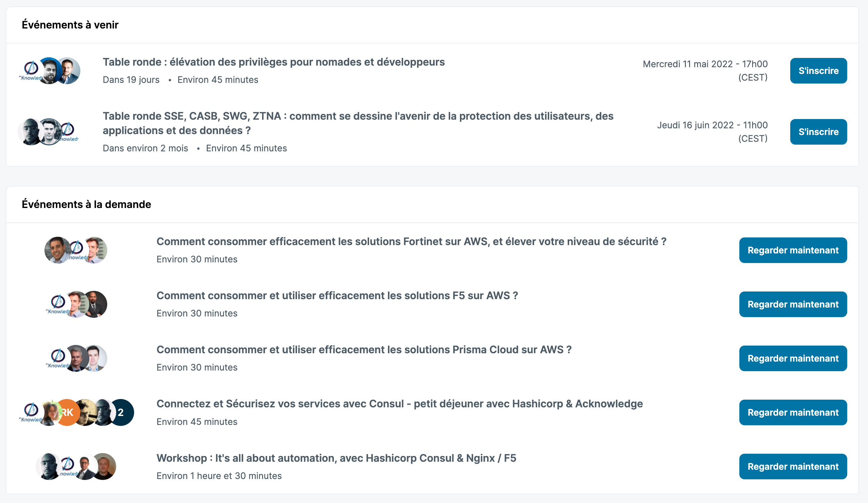
Task: Open the SSE, CASB, SWG, ZTNA event title
Action: point(358,123)
